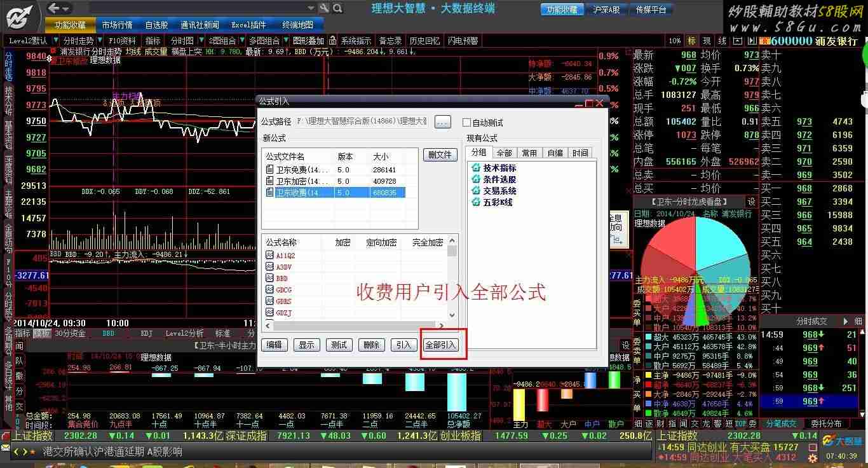Switch to the 时间 formulas tab
868x468 pixels.
tap(580, 153)
